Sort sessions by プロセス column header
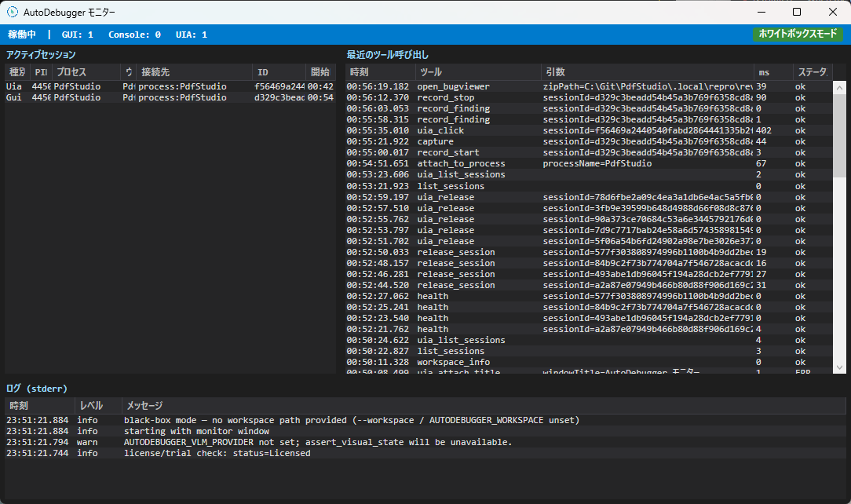The width and height of the screenshot is (851, 504). [x=86, y=72]
